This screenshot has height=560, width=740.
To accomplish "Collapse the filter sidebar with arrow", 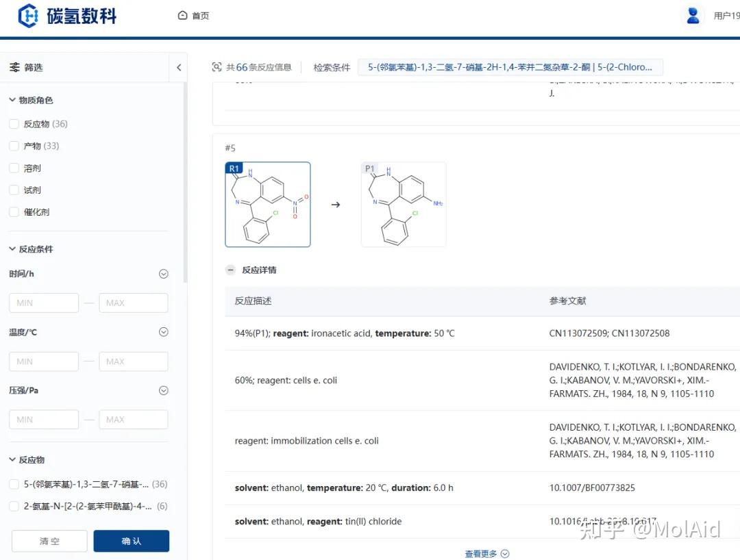I will [x=179, y=67].
